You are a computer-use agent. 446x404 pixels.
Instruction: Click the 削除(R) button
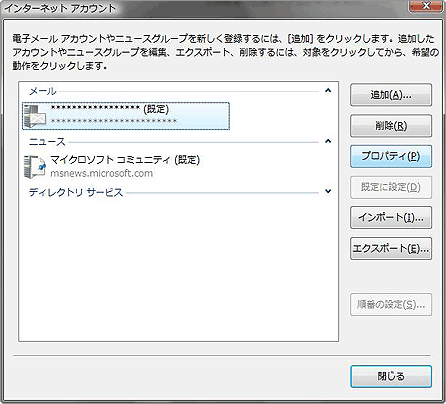(x=391, y=126)
